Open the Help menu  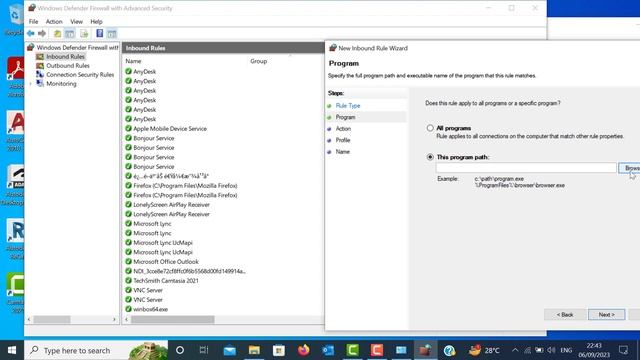pos(96,21)
